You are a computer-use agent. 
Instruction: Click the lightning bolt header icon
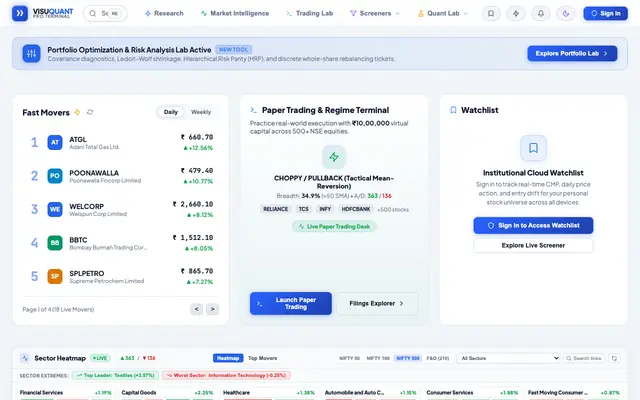click(516, 13)
